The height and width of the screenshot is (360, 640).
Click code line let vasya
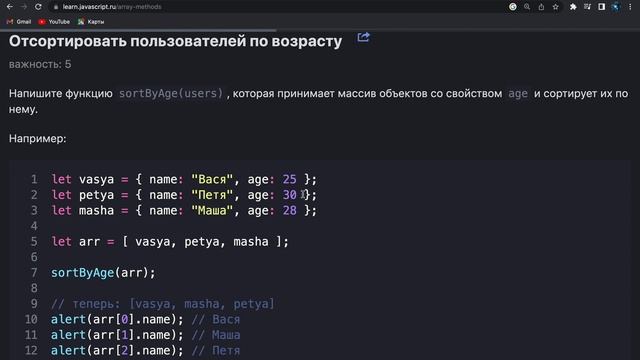tap(184, 179)
